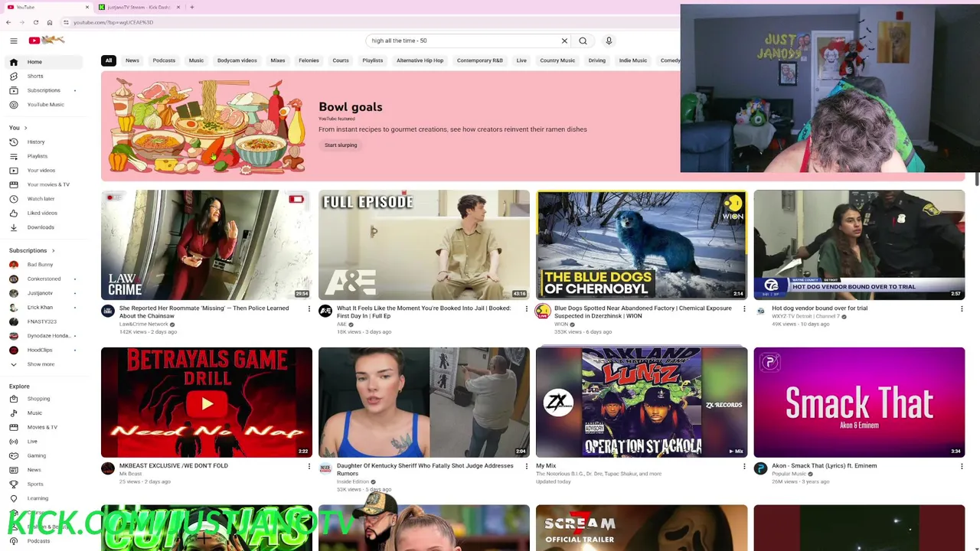The width and height of the screenshot is (980, 551).
Task: Click Start slurping button
Action: 341,145
